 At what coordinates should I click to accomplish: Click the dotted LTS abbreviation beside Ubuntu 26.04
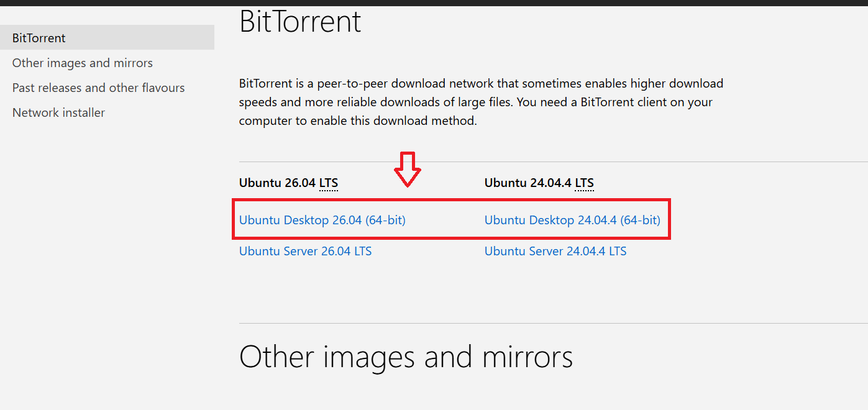click(329, 183)
